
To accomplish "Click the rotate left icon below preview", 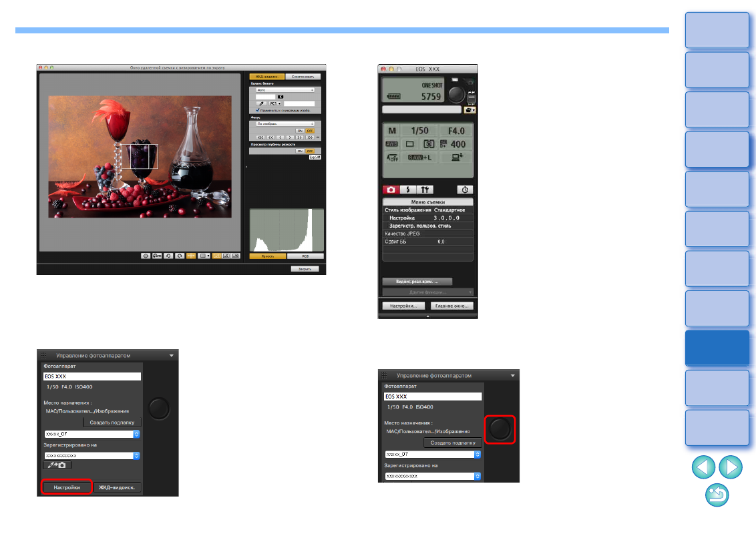I will click(x=168, y=256).
